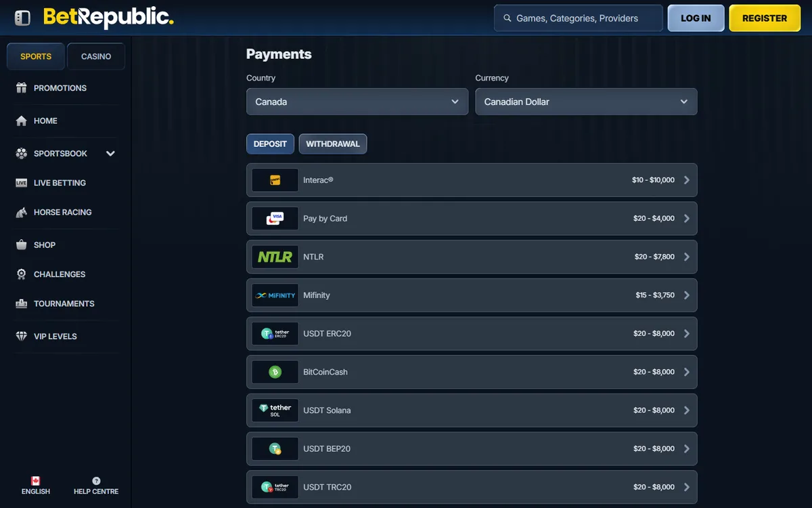The image size is (812, 508).
Task: Click the Tournaments podium icon
Action: pos(22,303)
